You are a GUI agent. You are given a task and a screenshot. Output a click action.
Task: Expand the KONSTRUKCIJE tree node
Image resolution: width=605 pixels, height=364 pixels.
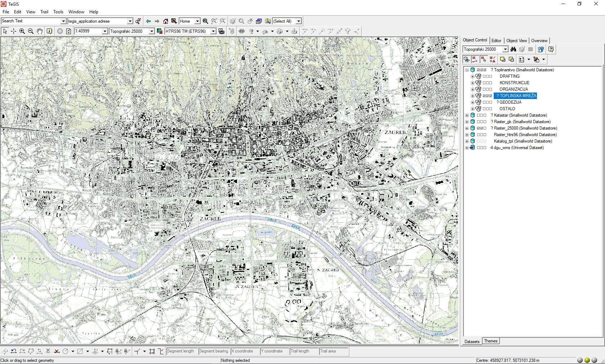point(472,83)
